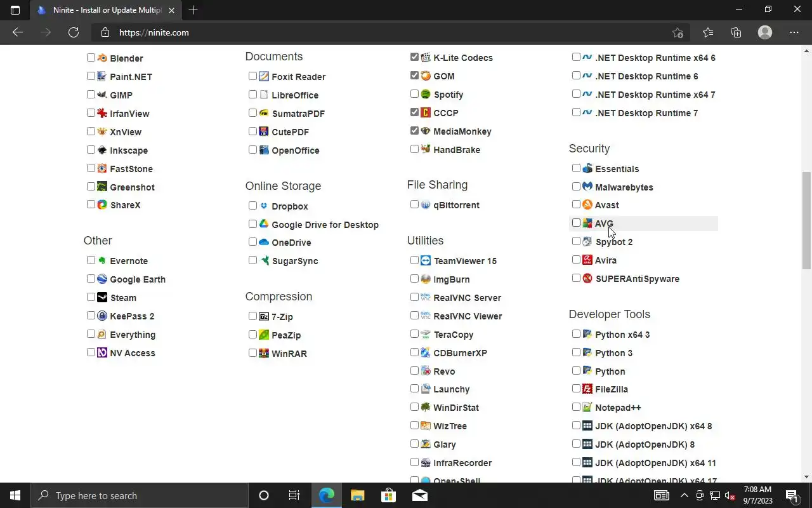Image resolution: width=812 pixels, height=508 pixels.
Task: Open the Windows Start menu
Action: 15,495
